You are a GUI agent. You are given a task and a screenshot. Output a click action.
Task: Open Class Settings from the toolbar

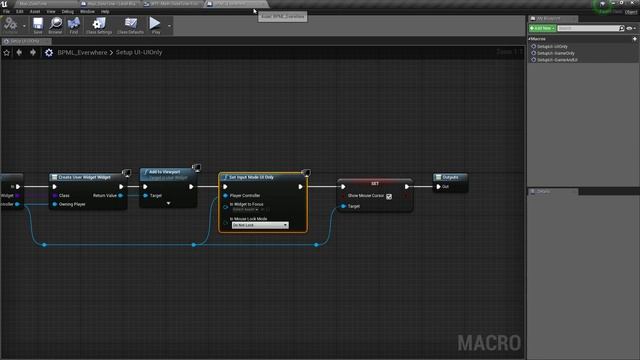[99, 25]
